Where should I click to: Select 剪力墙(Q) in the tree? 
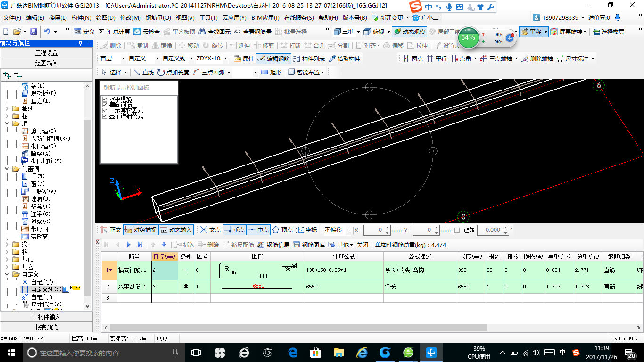(x=43, y=131)
